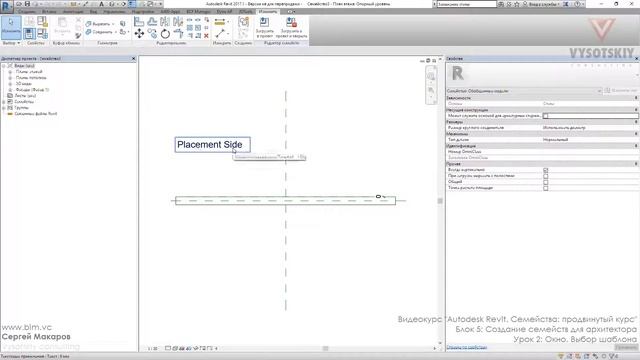Click the drawing area horizontal scrollbar
This screenshot has height=360, width=640.
[326, 349]
